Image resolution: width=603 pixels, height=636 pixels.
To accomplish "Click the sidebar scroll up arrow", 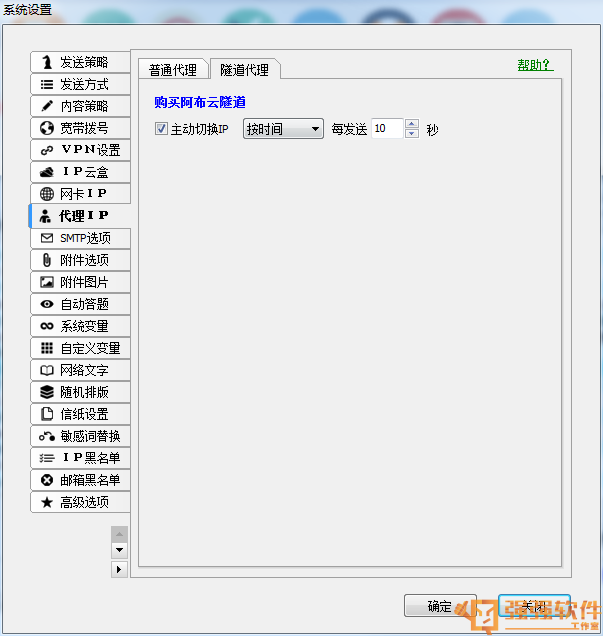I will 119,535.
